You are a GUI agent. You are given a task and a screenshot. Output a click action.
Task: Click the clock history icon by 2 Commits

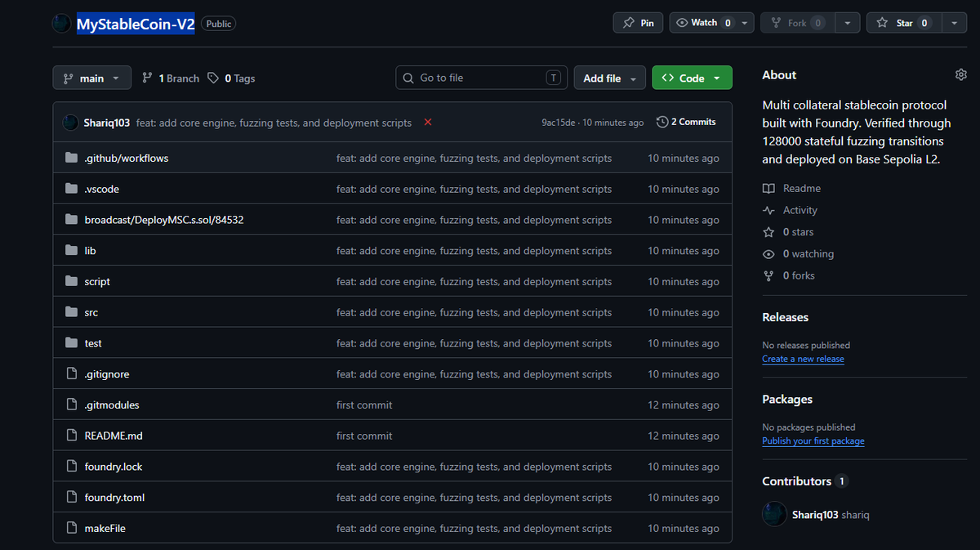point(662,122)
